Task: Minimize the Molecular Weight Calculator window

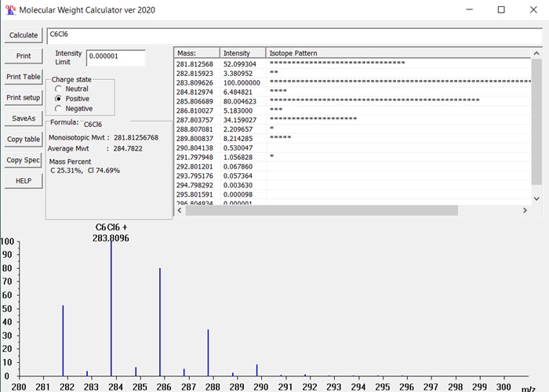Action: pos(470,9)
